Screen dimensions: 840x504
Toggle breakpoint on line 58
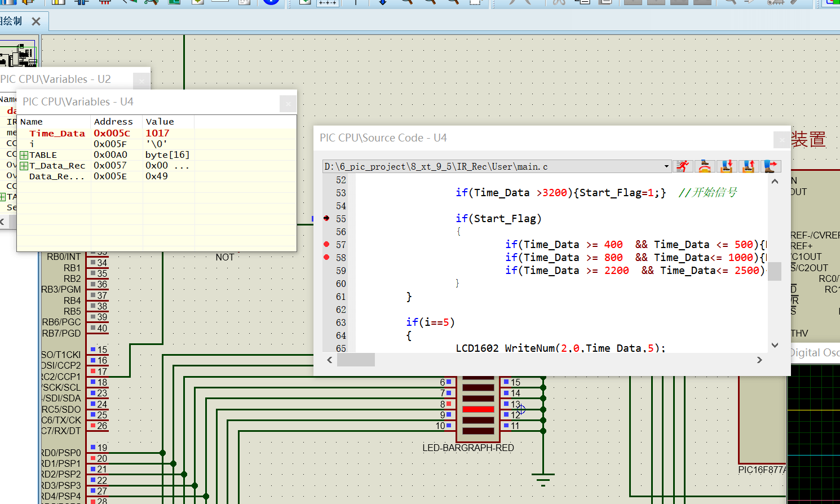click(326, 258)
